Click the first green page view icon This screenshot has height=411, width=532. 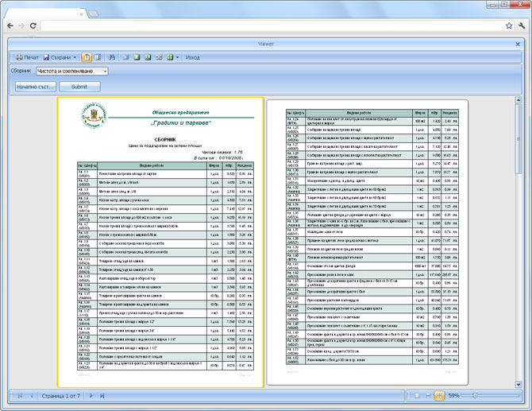pos(137,57)
